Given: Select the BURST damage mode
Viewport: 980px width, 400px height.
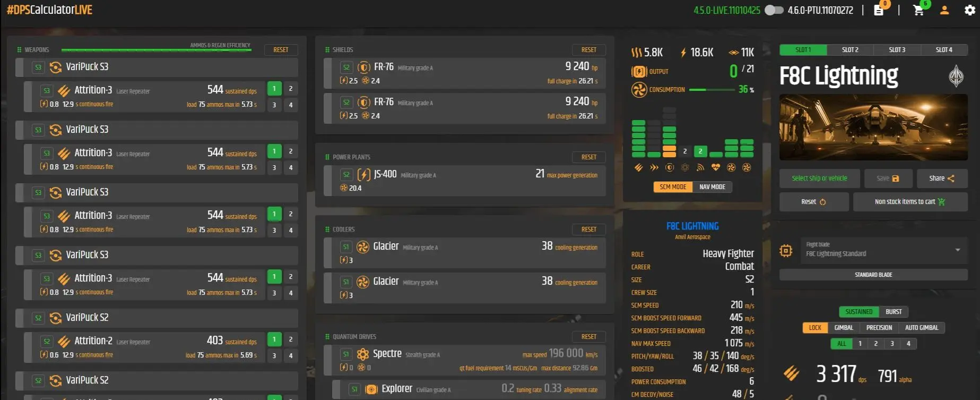Looking at the screenshot, I should (894, 312).
